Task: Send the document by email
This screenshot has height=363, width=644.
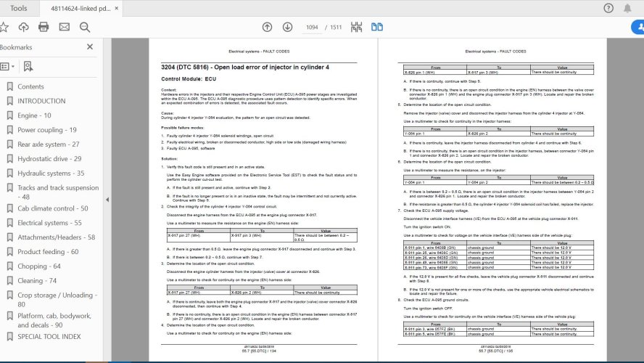Action: click(x=64, y=27)
